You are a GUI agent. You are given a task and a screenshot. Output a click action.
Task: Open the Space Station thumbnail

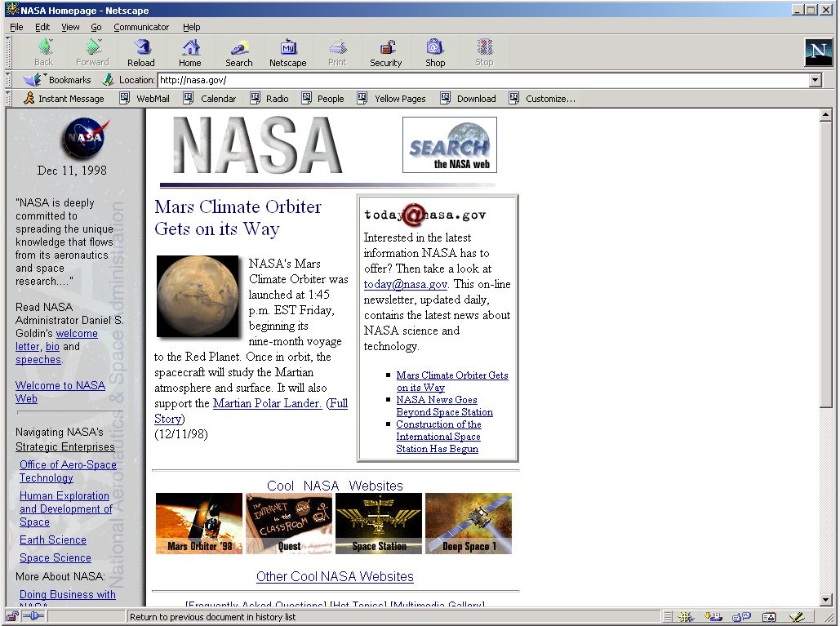coord(379,523)
